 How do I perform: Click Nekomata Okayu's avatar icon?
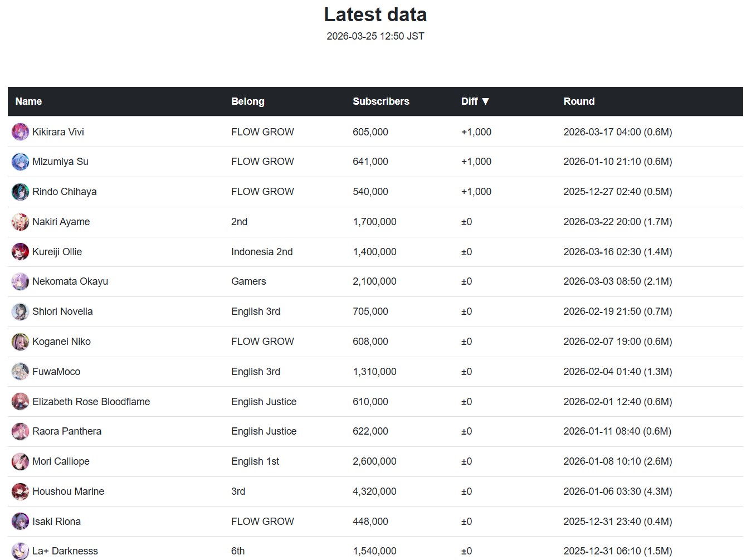click(20, 281)
